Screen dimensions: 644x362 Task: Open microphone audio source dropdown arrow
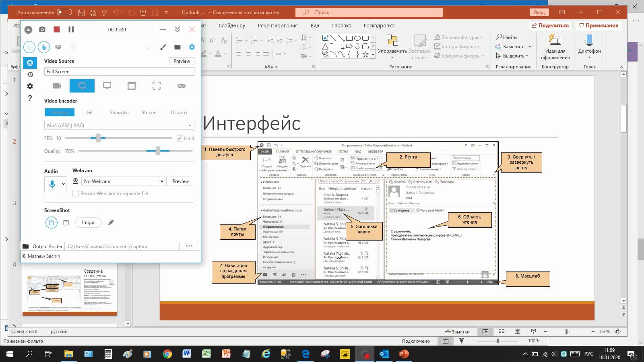click(63, 184)
